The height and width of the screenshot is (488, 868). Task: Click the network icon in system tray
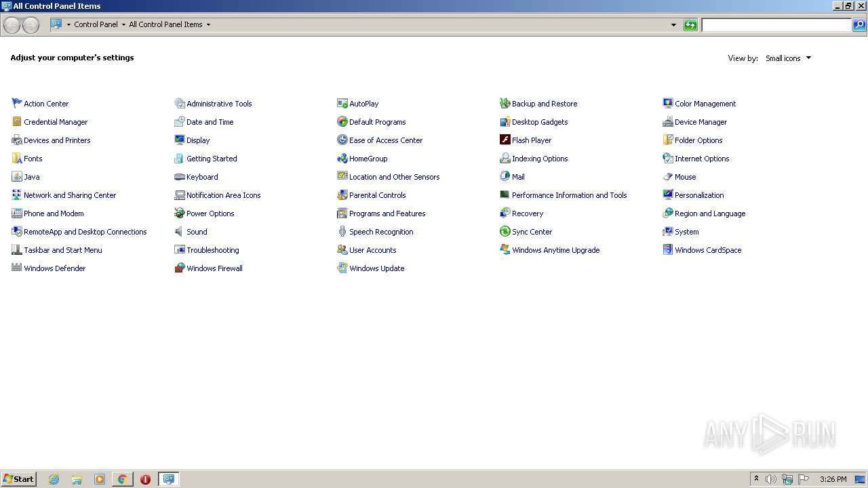[x=787, y=479]
